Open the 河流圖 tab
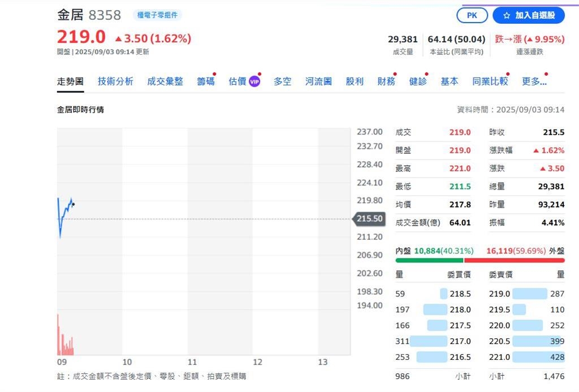The width and height of the screenshot is (579, 392). (318, 81)
